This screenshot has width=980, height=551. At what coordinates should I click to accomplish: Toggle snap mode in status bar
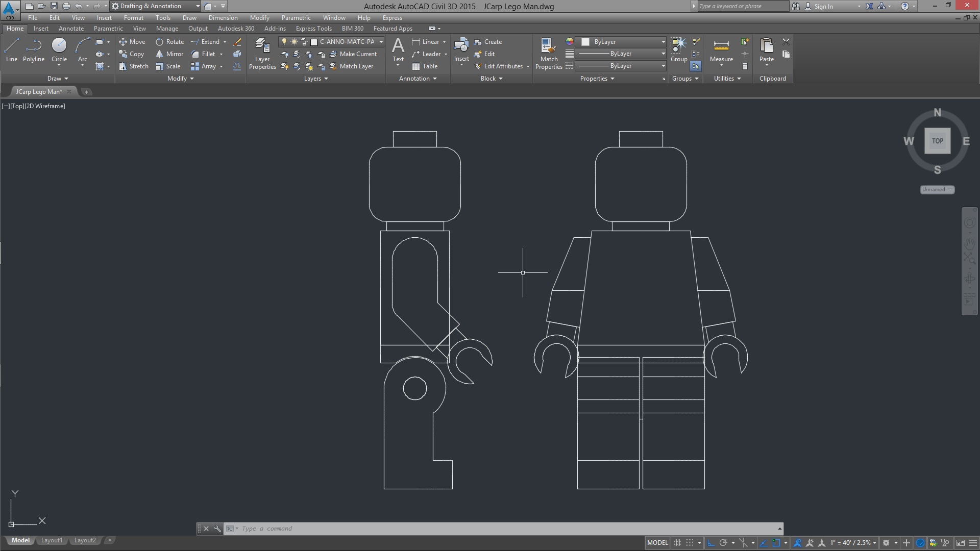(689, 543)
